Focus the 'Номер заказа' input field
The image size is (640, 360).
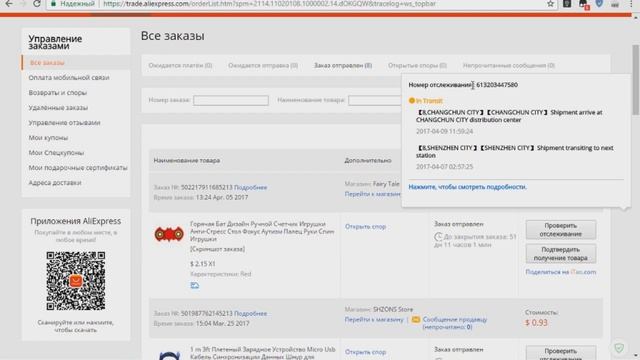tap(231, 100)
